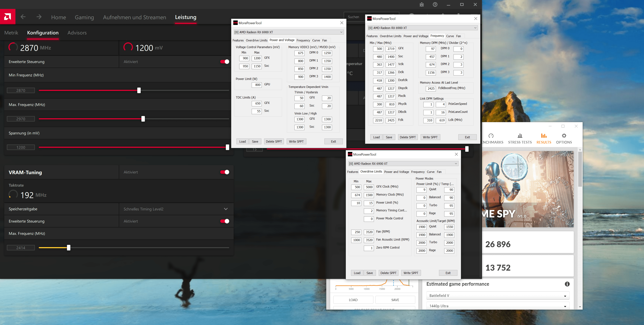Screen dimensions: 644x325
Task: Click the AMD logo in Radeon Software
Action: pos(7,17)
